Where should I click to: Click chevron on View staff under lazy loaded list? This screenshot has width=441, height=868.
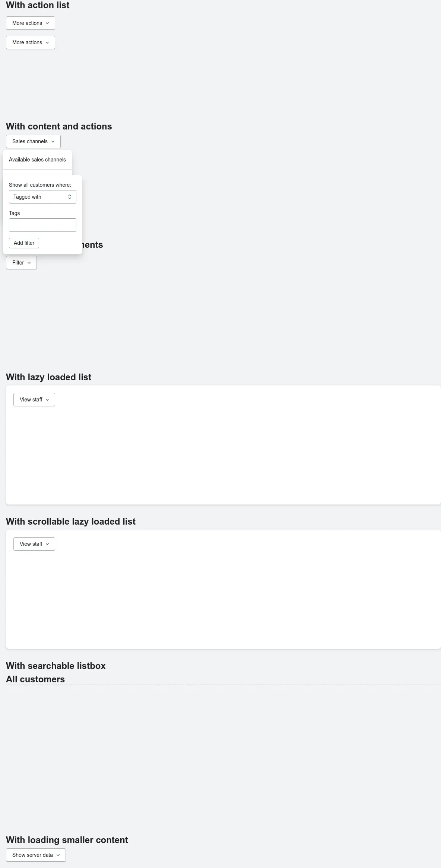coord(47,400)
